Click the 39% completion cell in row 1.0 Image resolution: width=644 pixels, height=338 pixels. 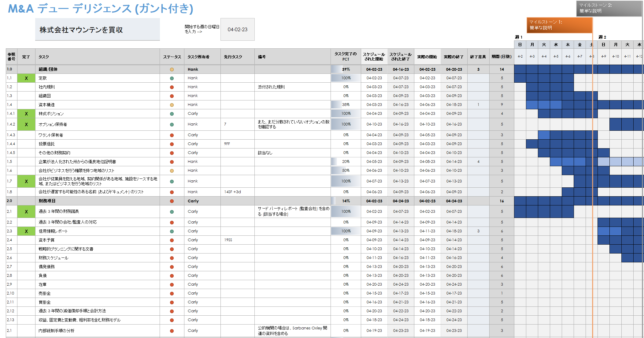tap(346, 69)
